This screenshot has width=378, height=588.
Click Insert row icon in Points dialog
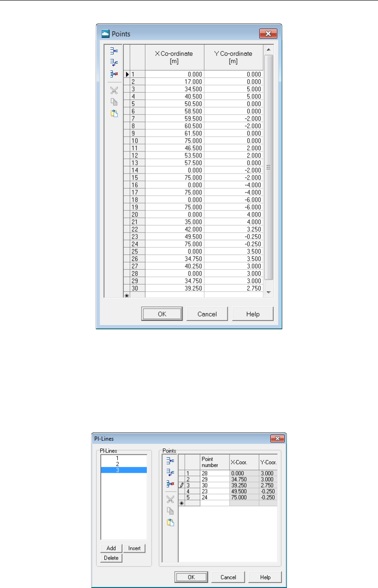tap(114, 62)
